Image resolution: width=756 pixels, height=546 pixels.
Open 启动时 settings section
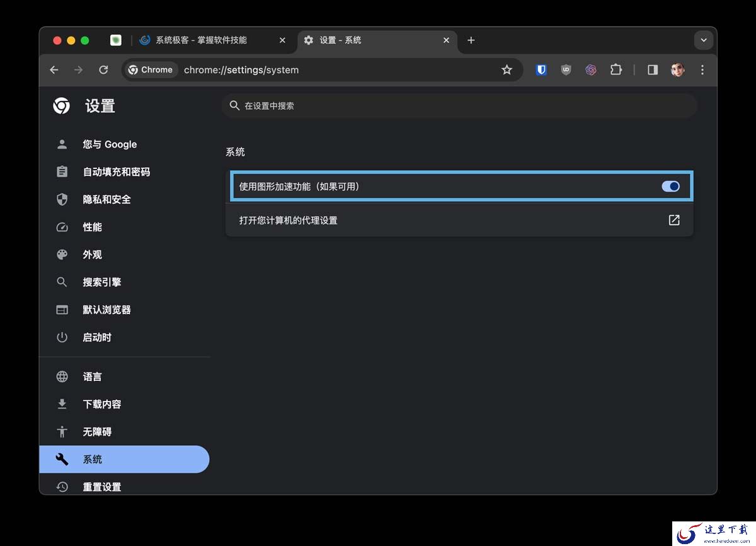(124, 337)
